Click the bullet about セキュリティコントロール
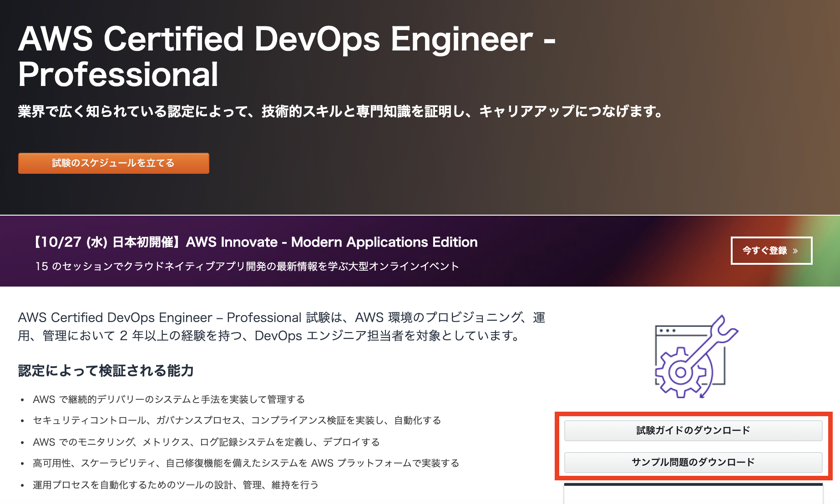 [x=237, y=420]
